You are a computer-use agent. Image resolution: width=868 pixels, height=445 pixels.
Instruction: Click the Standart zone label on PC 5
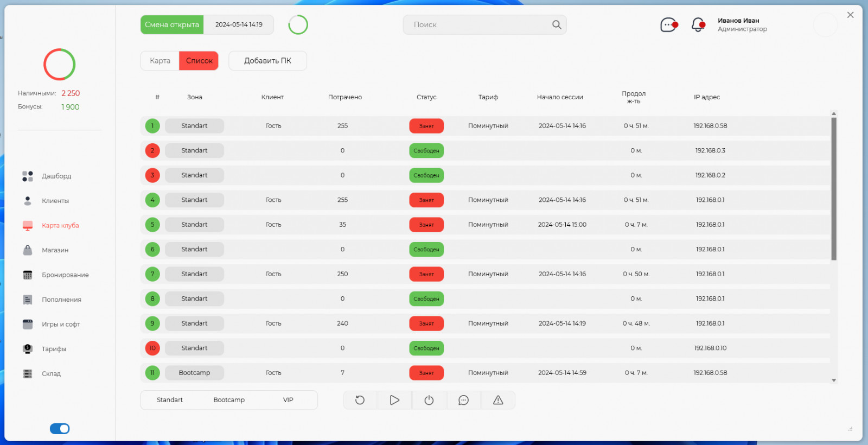click(x=194, y=225)
